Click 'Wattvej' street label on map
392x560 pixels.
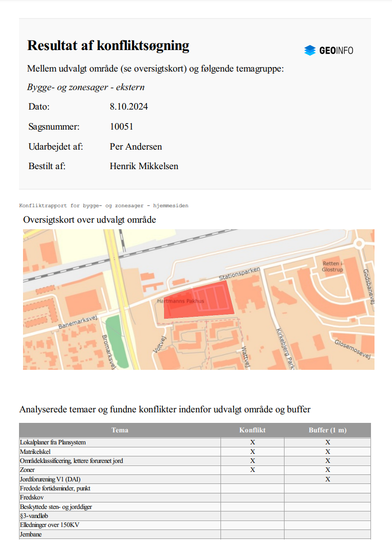coord(245,356)
